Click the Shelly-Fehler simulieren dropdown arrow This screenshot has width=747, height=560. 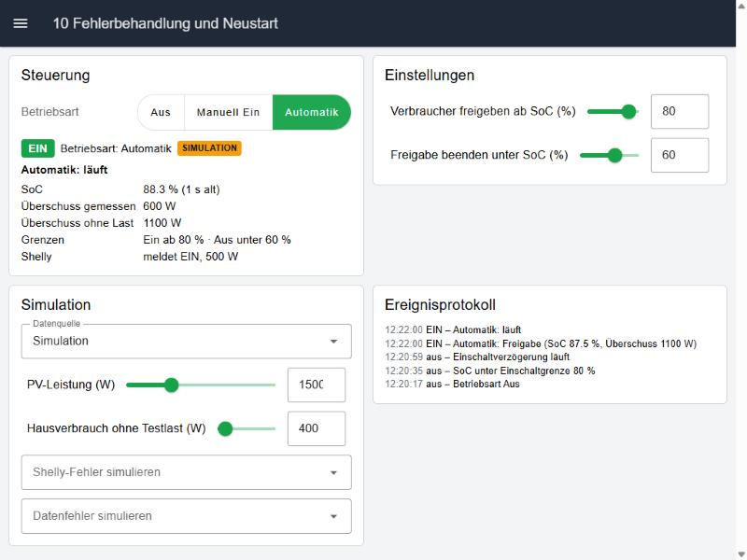pyautogui.click(x=333, y=473)
